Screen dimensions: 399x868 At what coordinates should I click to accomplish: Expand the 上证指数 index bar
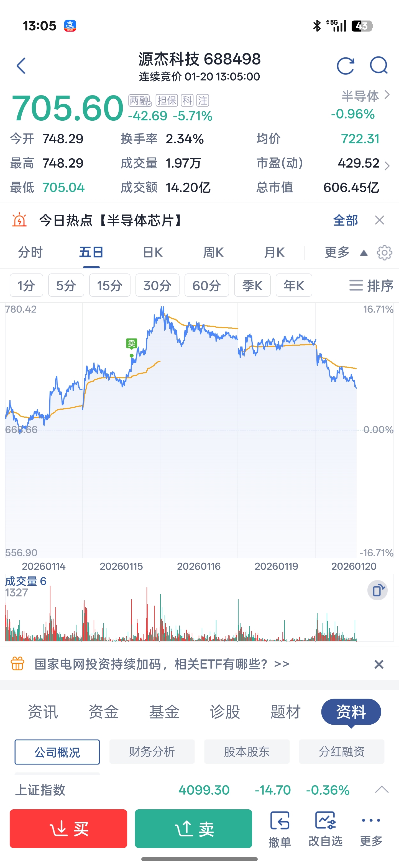(382, 789)
